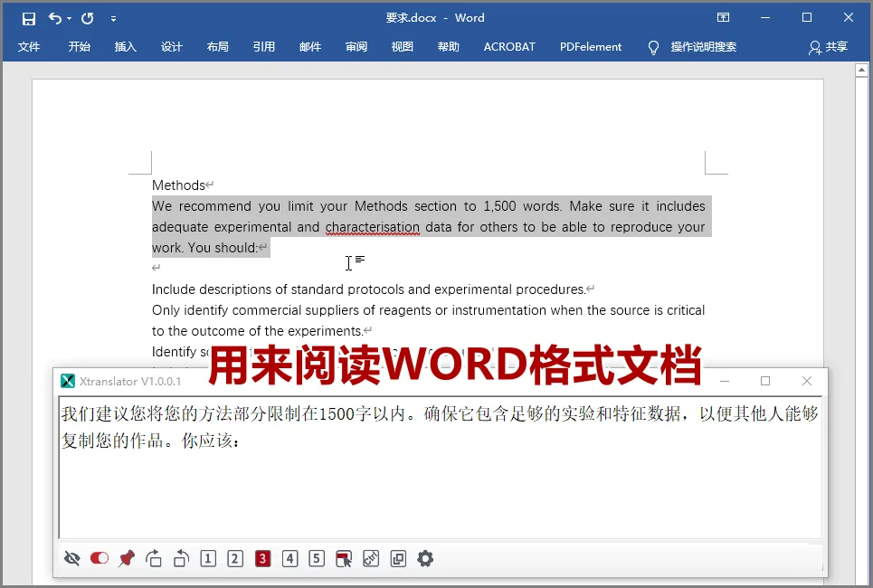Switch to the 审阅 (Review) ribbon tab
The width and height of the screenshot is (873, 588).
tap(356, 47)
